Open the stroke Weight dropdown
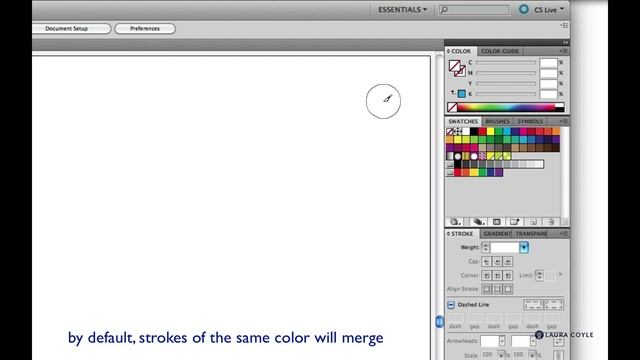 tap(524, 247)
